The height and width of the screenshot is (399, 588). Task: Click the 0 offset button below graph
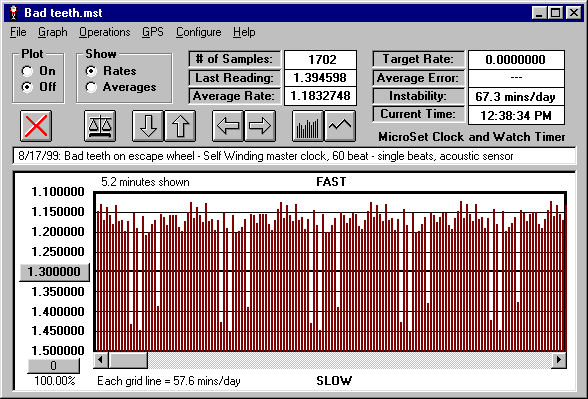pyautogui.click(x=53, y=366)
